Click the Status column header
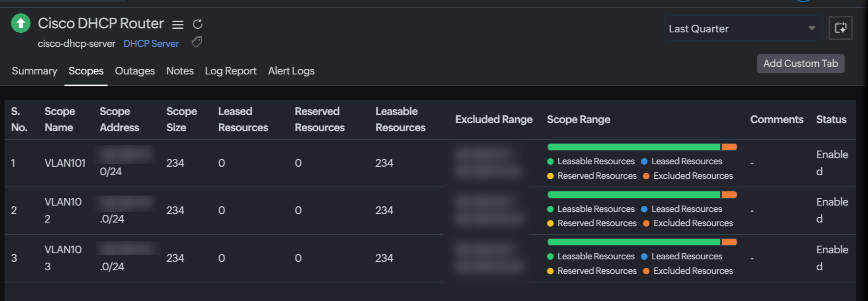 click(x=831, y=119)
